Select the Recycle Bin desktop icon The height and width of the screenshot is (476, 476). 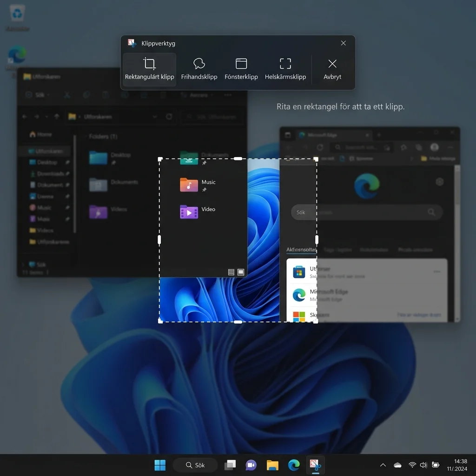pyautogui.click(x=17, y=18)
